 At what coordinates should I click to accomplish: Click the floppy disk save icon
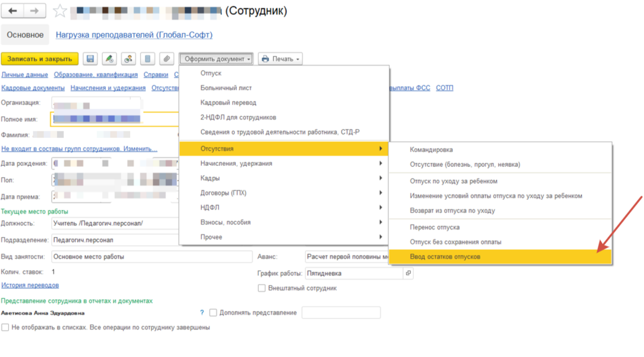coord(90,59)
